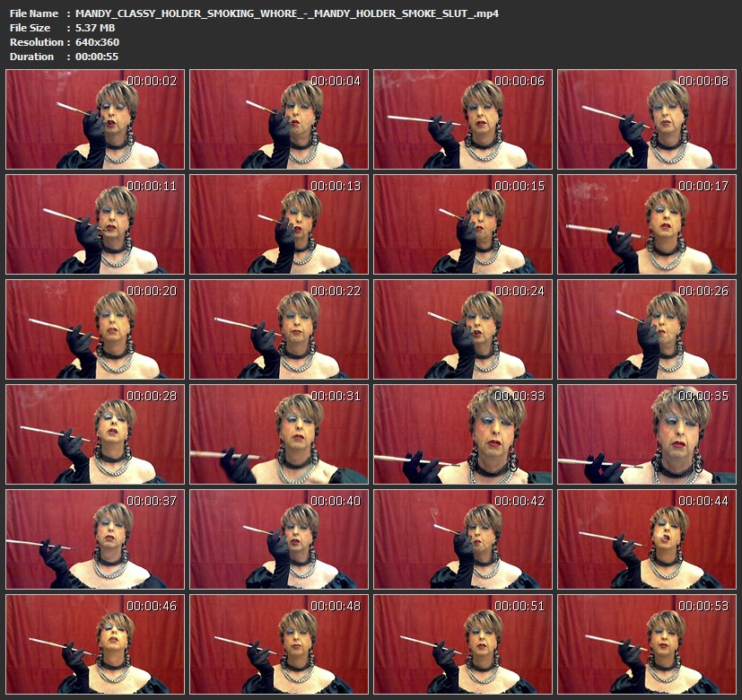Open the thumbnail marked 00:00:06
742x700 pixels.
462,119
